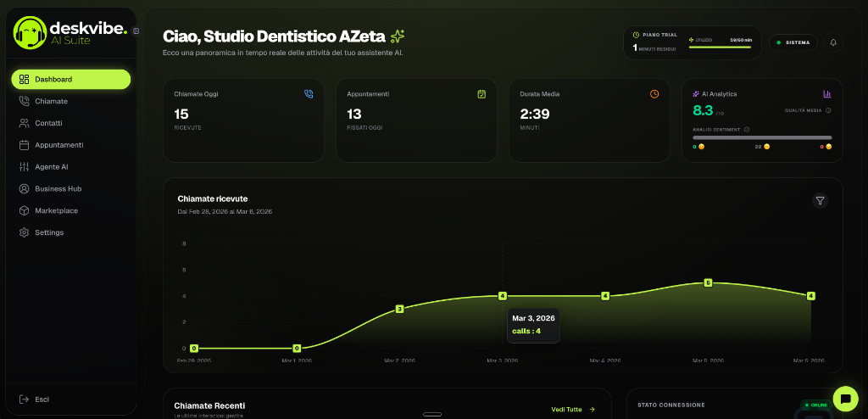Click Esci to log out
The height and width of the screenshot is (419, 868).
(42, 399)
